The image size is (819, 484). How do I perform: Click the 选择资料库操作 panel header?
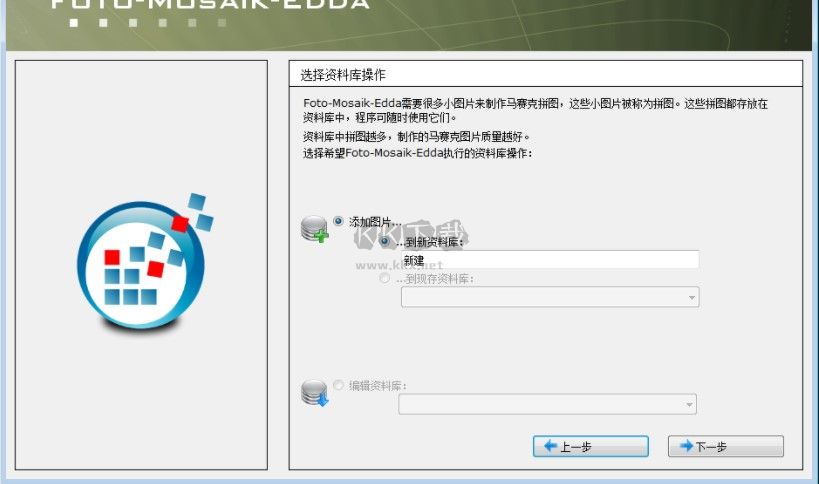point(546,74)
